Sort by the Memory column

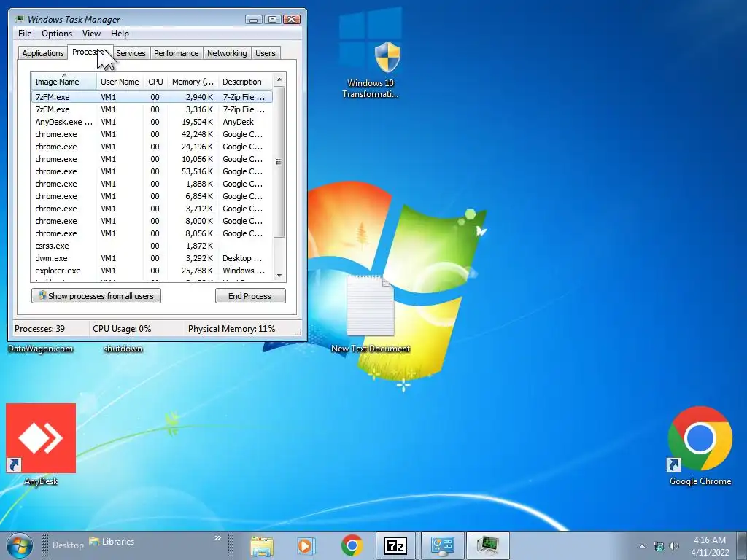tap(193, 82)
